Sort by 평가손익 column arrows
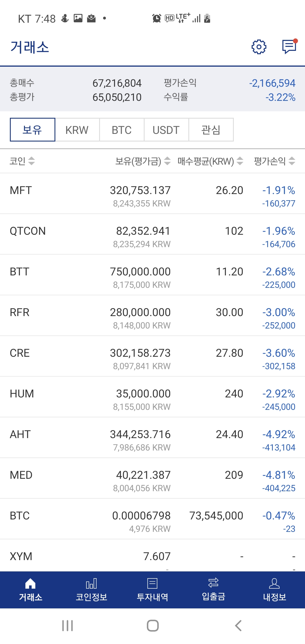The width and height of the screenshot is (305, 644). click(x=292, y=161)
